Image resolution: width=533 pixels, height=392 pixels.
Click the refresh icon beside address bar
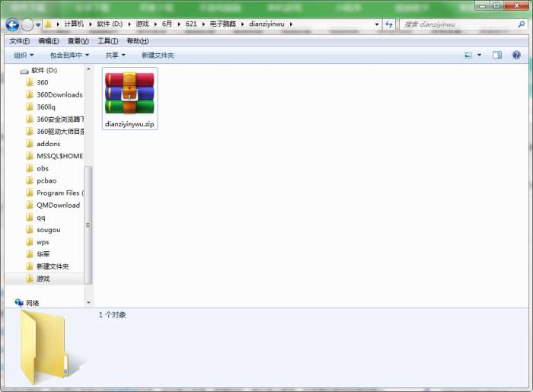click(389, 24)
